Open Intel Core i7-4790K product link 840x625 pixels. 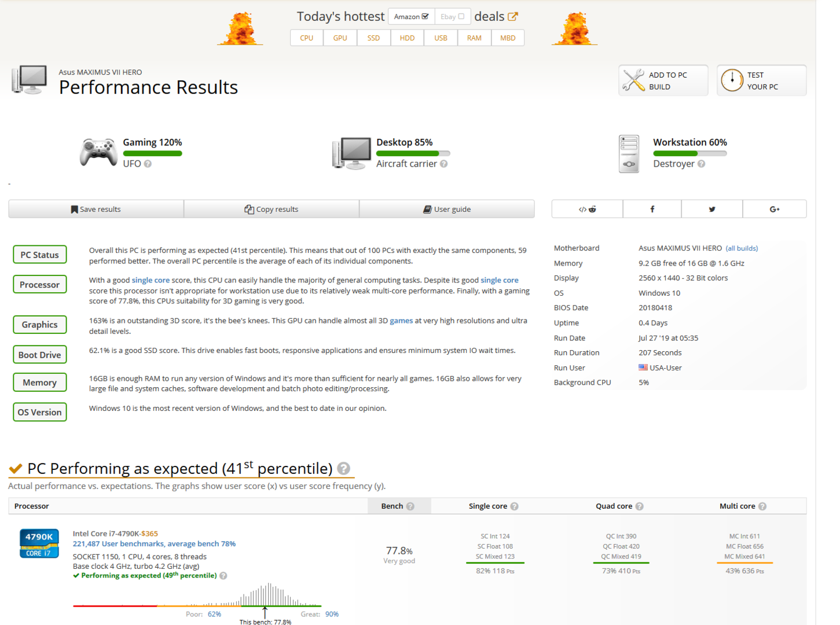coord(115,534)
